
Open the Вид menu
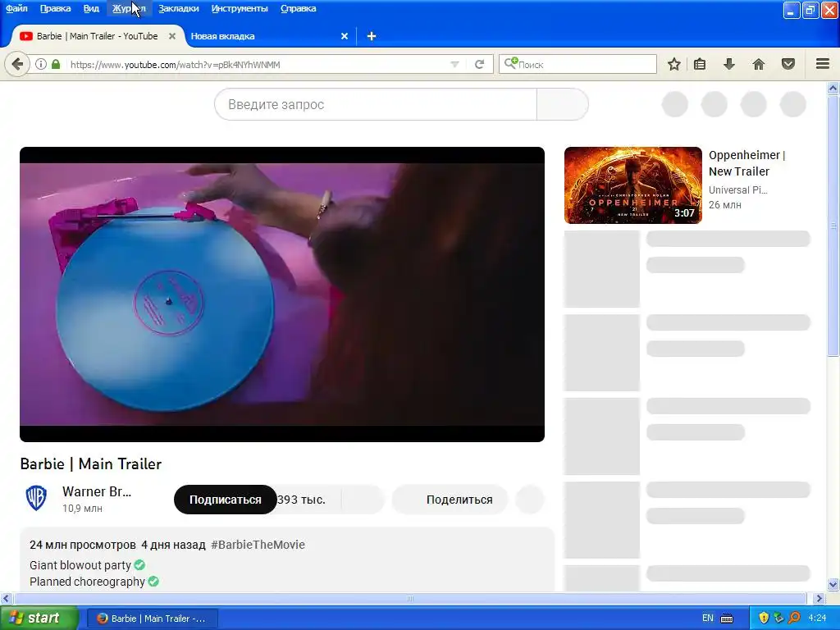pos(91,8)
